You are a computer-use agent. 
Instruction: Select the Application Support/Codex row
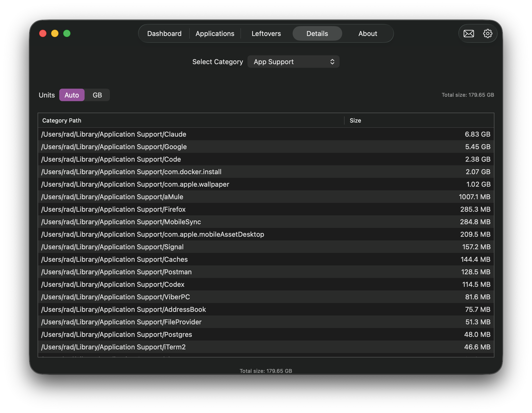tap(266, 284)
